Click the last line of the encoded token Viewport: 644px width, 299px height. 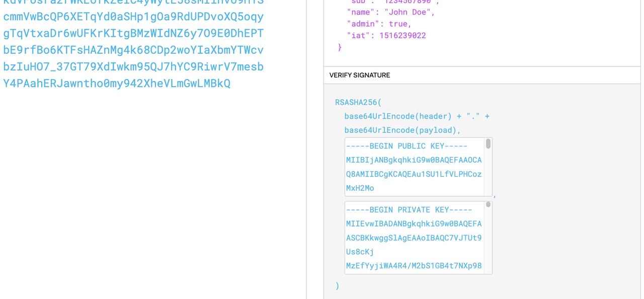[117, 82]
